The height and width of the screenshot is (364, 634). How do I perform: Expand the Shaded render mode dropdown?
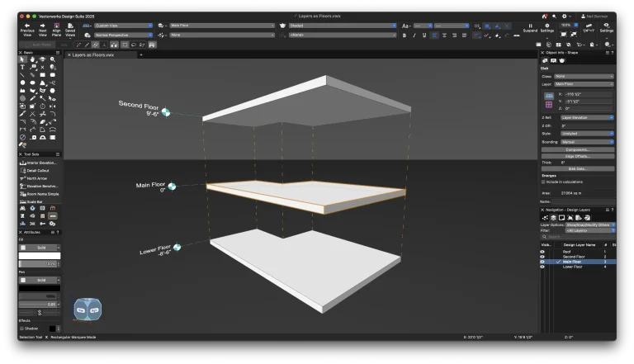pyautogui.click(x=343, y=26)
